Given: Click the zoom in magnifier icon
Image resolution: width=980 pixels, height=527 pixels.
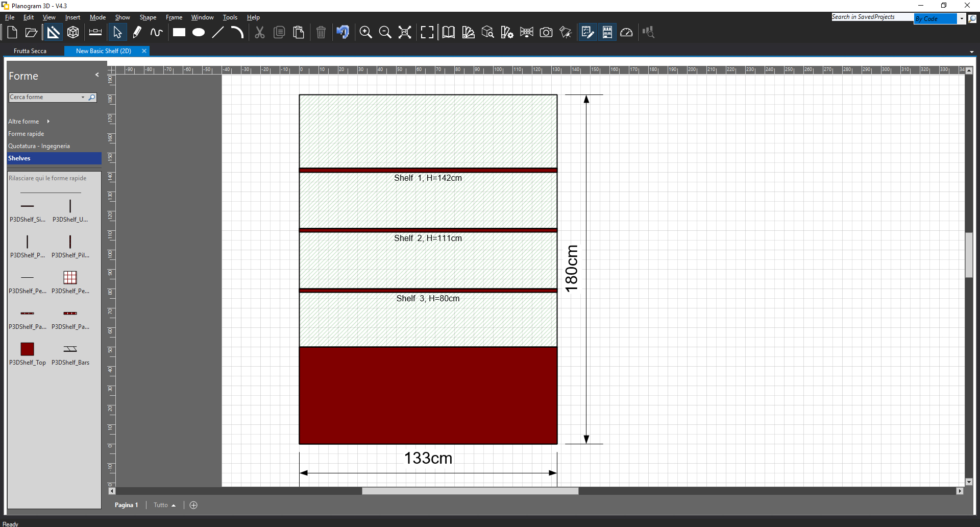Looking at the screenshot, I should [x=365, y=33].
